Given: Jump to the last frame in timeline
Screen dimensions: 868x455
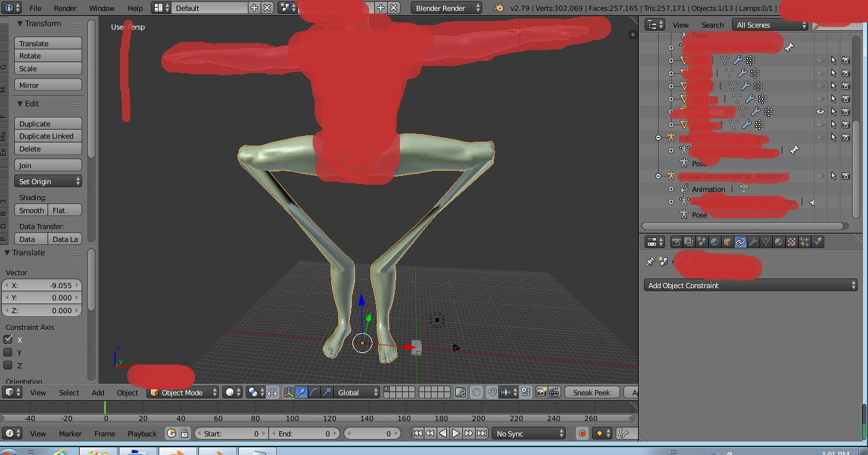Looking at the screenshot, I should pyautogui.click(x=482, y=434).
